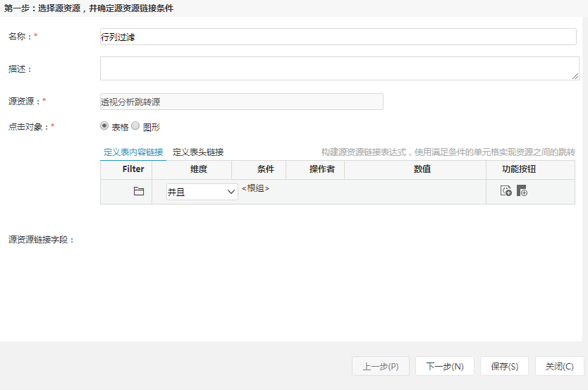Click the add condition icon in 功能按钮
588x390 pixels.
point(506,190)
